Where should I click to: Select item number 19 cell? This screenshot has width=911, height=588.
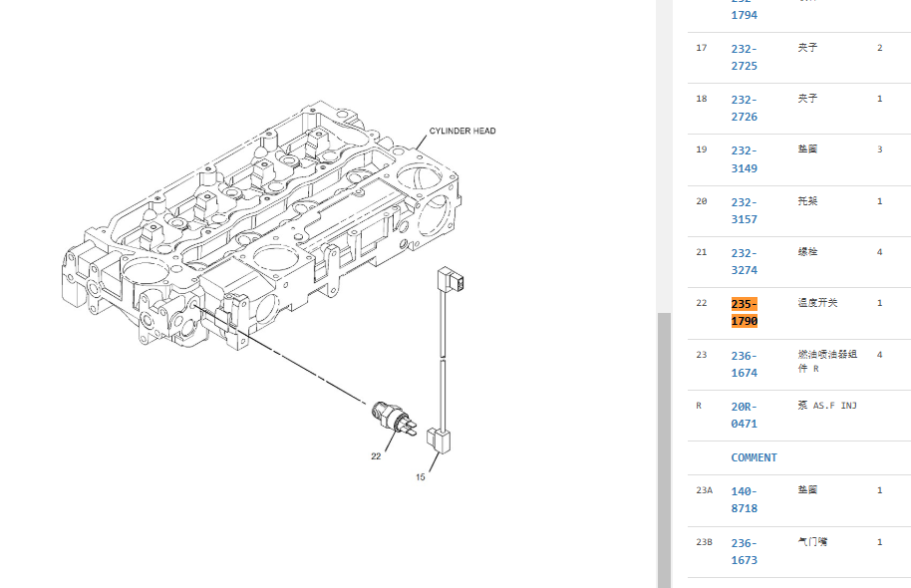(x=702, y=149)
